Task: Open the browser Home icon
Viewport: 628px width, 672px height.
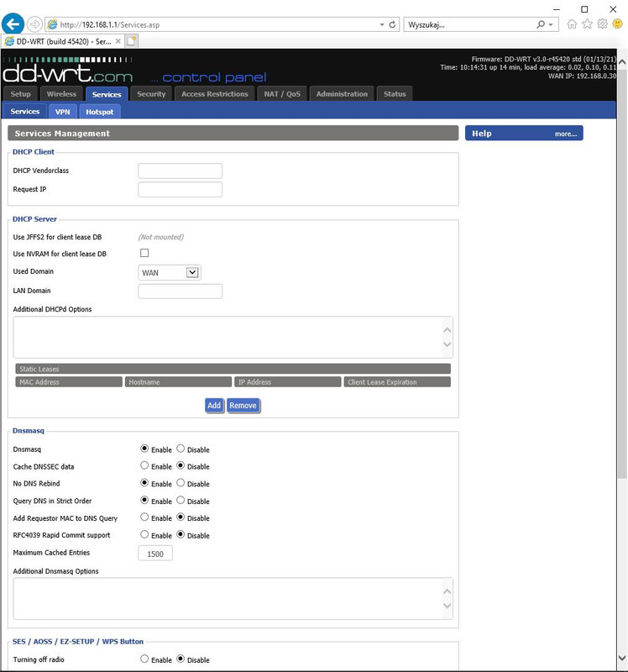Action: (x=572, y=24)
